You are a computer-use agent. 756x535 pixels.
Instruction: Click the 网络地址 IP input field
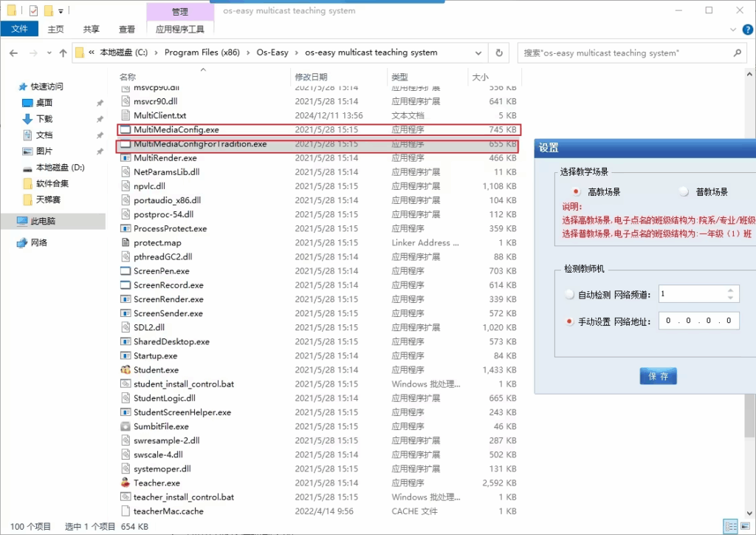click(698, 320)
